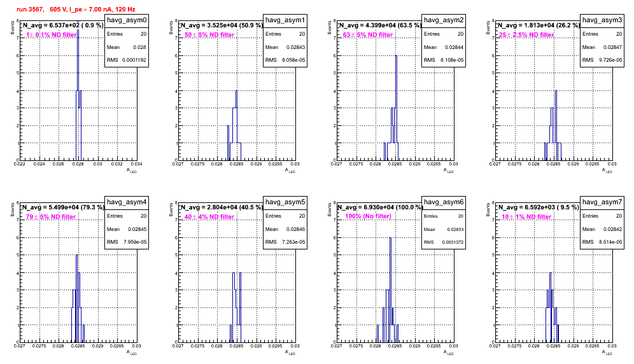Click the N_avg = 6.537e+02 label
The width and height of the screenshot is (634, 364).
click(62, 25)
